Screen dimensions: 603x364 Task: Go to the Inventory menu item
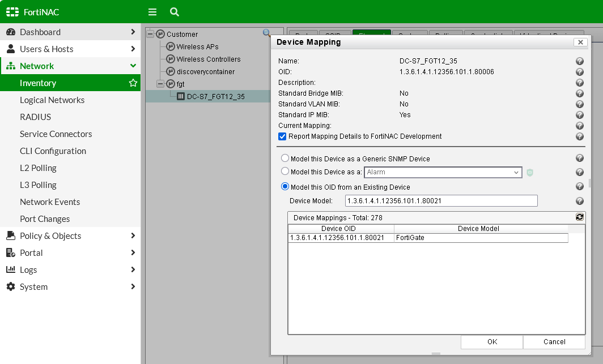(70, 83)
